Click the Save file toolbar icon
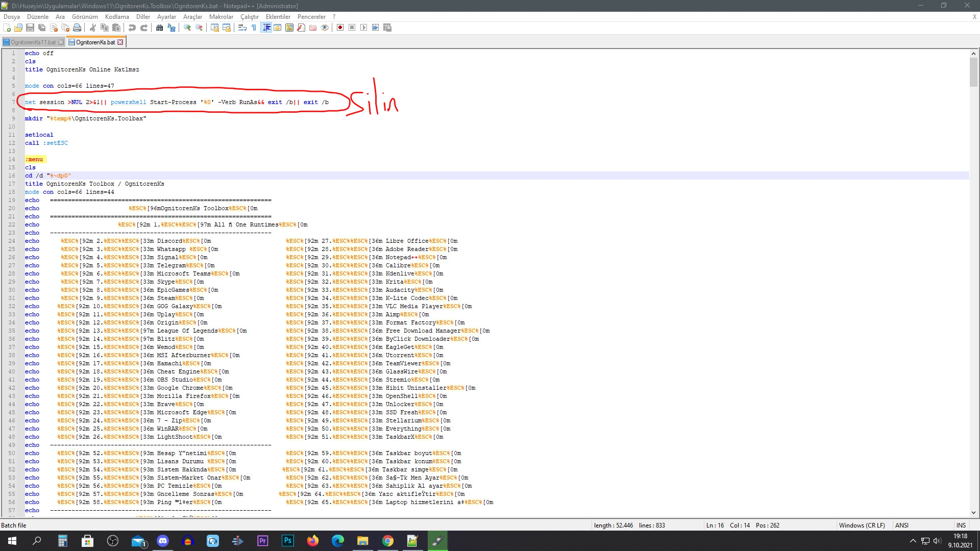 point(30,28)
